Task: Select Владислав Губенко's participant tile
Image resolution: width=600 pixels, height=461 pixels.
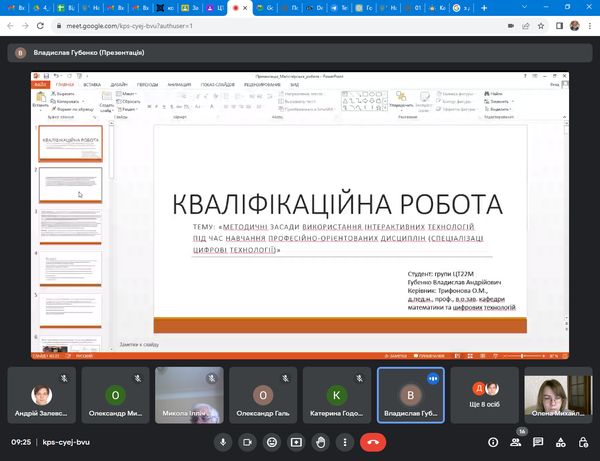Action: 410,394
